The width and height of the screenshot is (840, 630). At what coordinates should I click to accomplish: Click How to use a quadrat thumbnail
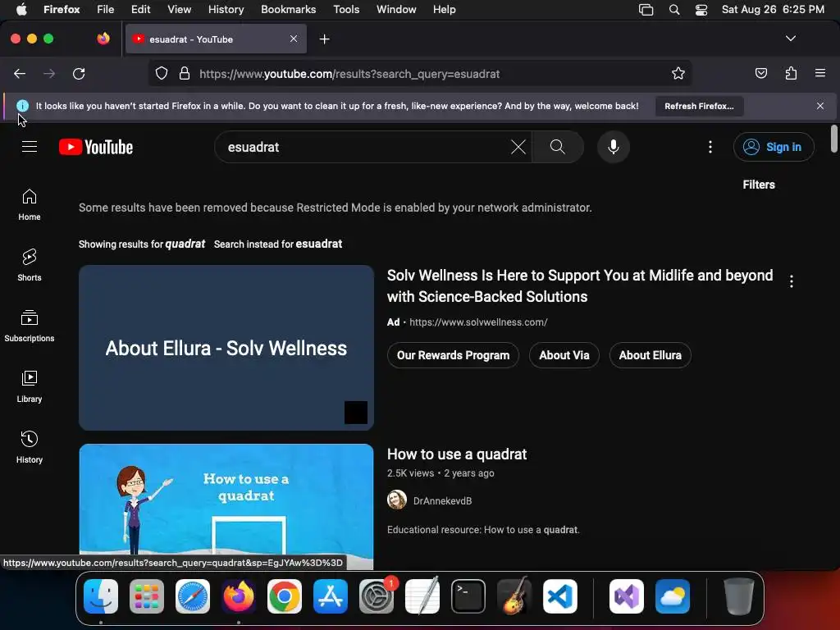click(x=226, y=506)
